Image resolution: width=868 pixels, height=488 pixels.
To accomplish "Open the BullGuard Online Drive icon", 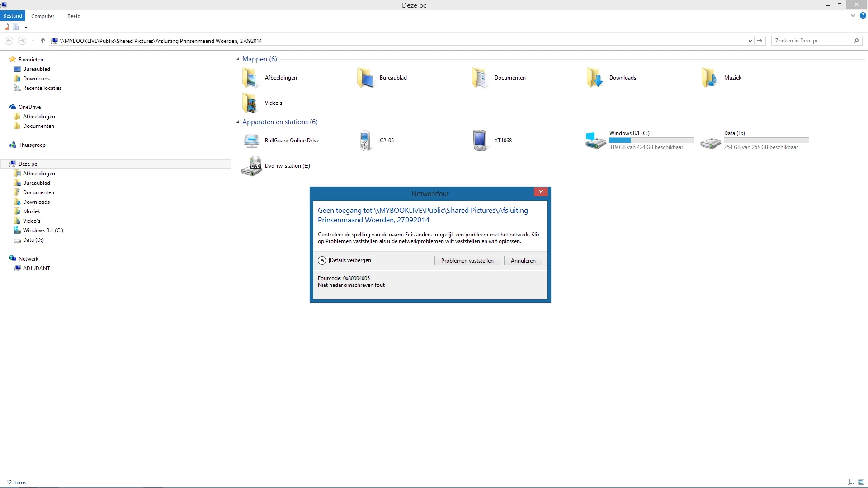I will coord(252,141).
